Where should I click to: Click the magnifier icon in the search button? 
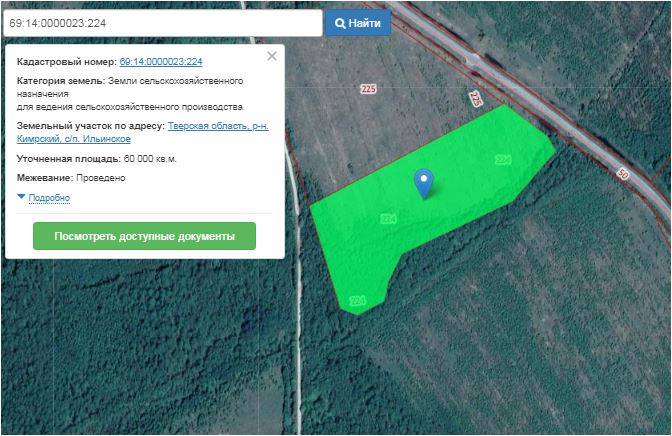coord(340,22)
